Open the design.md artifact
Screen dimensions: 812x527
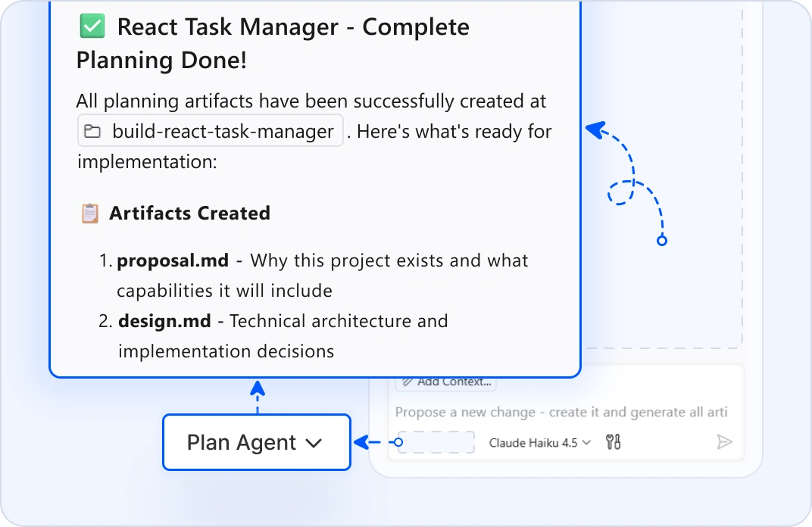coord(164,321)
